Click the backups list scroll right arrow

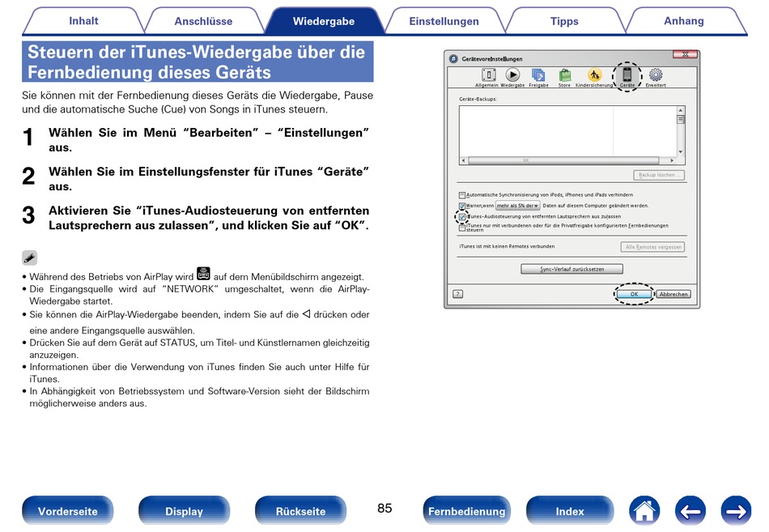coord(672,160)
